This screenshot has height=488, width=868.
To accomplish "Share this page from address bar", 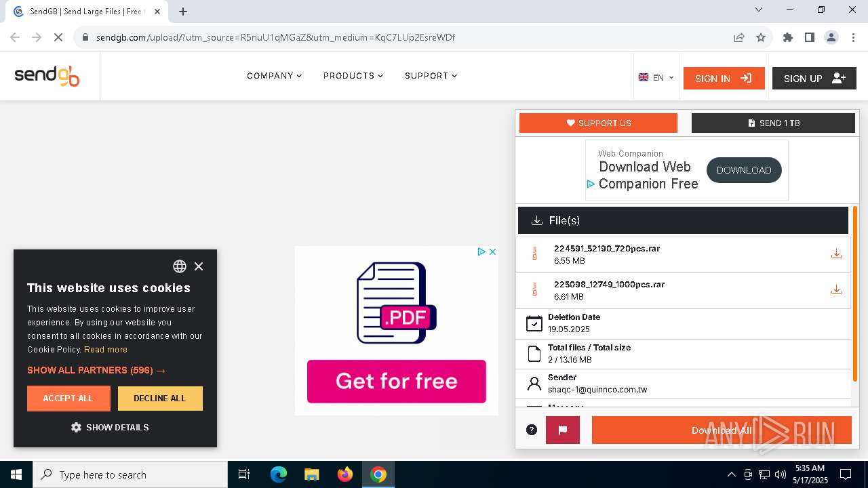I will (x=739, y=37).
